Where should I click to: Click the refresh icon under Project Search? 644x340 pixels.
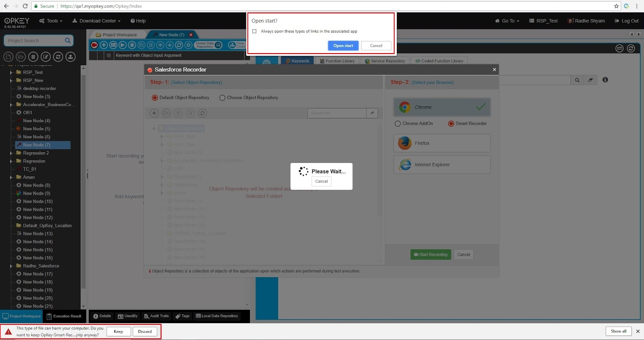click(58, 57)
